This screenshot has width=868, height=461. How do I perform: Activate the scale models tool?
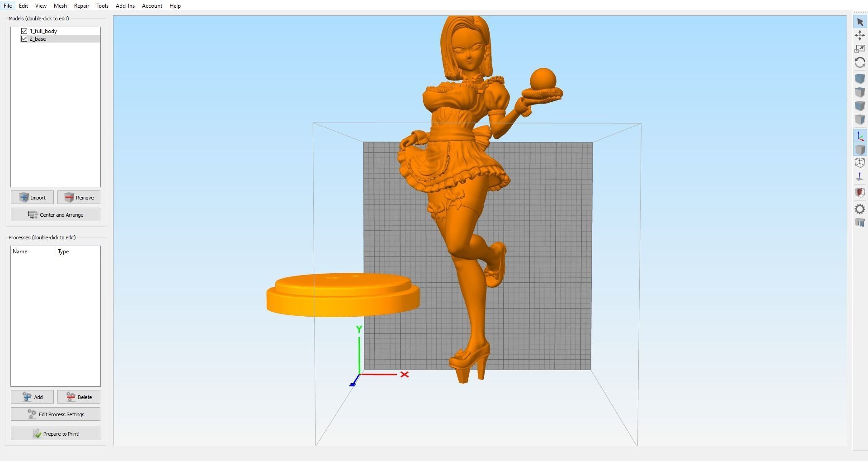pyautogui.click(x=860, y=49)
